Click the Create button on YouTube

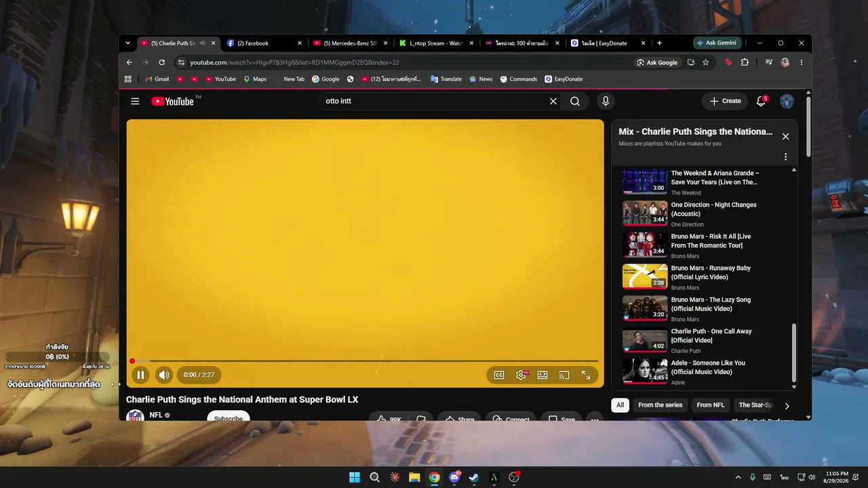click(x=726, y=101)
